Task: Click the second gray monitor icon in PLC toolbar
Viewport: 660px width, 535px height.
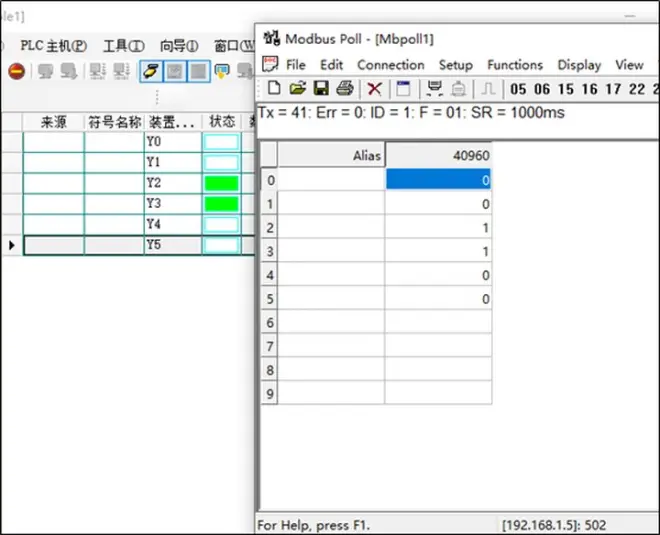Action: coord(69,71)
